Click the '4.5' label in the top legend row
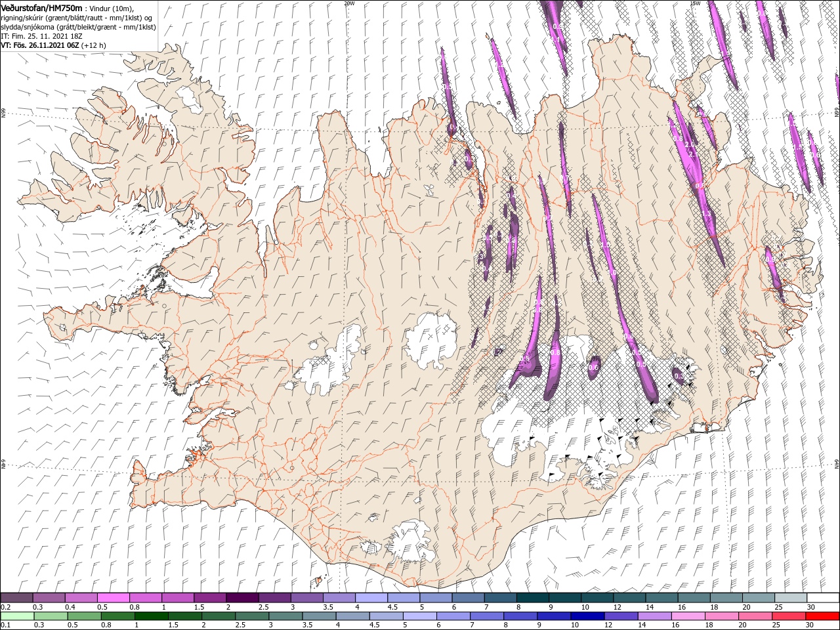Image resolution: width=840 pixels, height=630 pixels. pyautogui.click(x=392, y=607)
